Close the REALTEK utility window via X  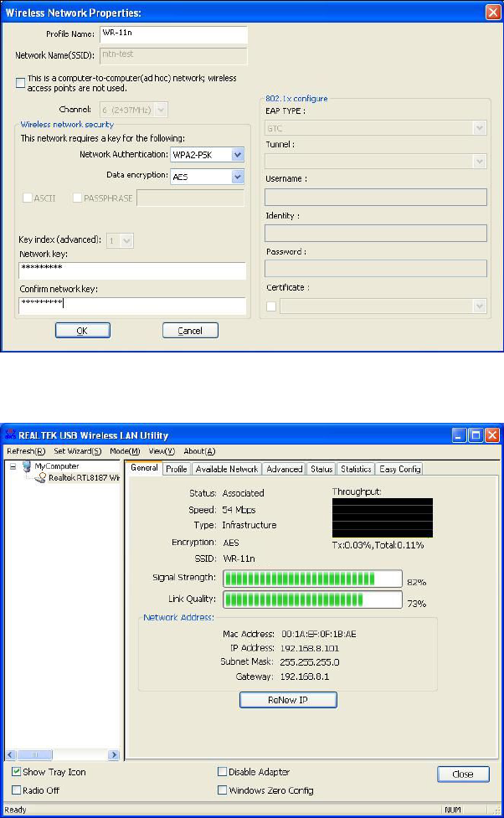pos(492,435)
